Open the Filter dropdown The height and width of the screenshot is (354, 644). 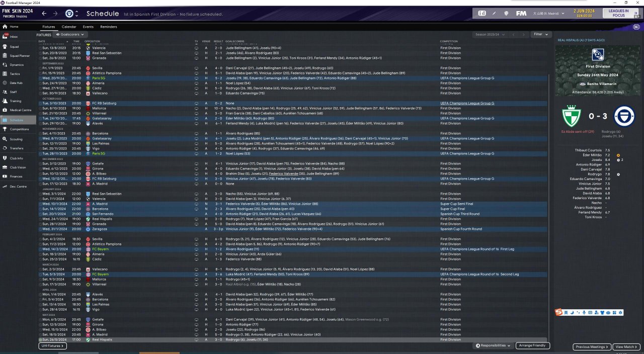tap(541, 34)
